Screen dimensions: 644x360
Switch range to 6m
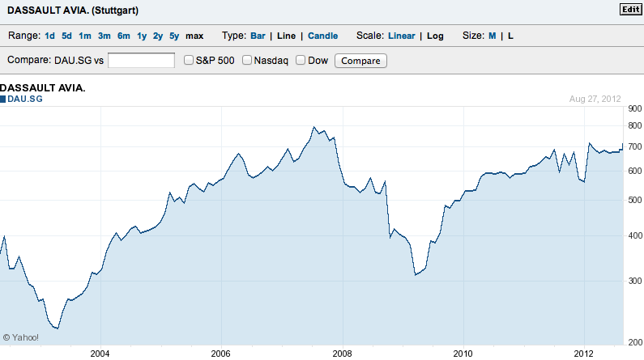coord(124,36)
